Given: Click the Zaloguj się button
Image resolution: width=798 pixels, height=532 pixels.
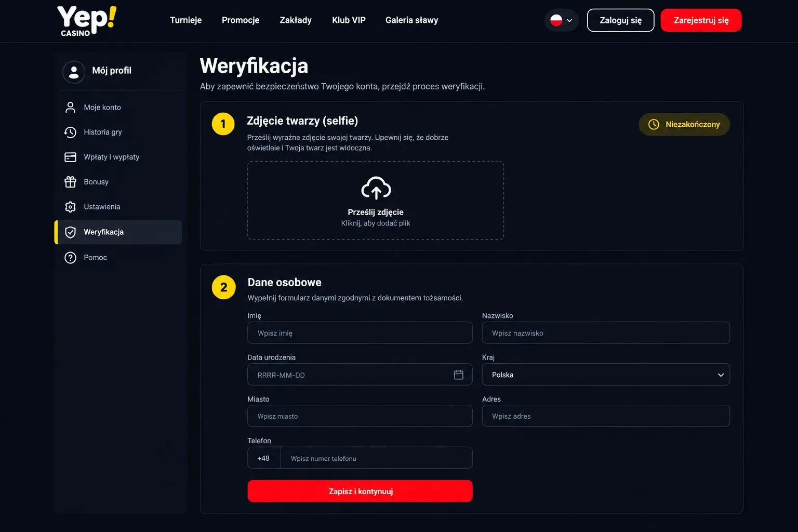Looking at the screenshot, I should tap(621, 20).
